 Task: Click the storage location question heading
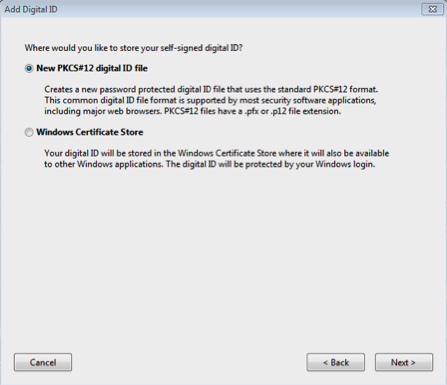(x=133, y=48)
